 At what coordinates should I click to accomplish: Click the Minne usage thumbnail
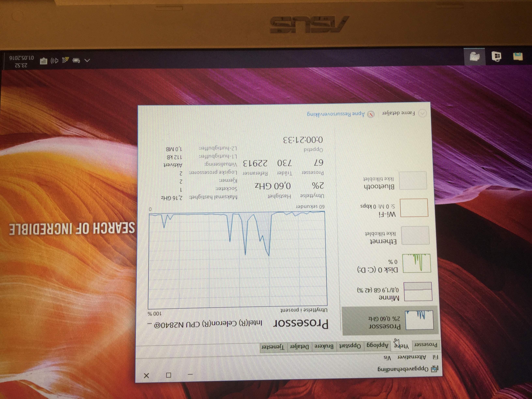click(418, 292)
